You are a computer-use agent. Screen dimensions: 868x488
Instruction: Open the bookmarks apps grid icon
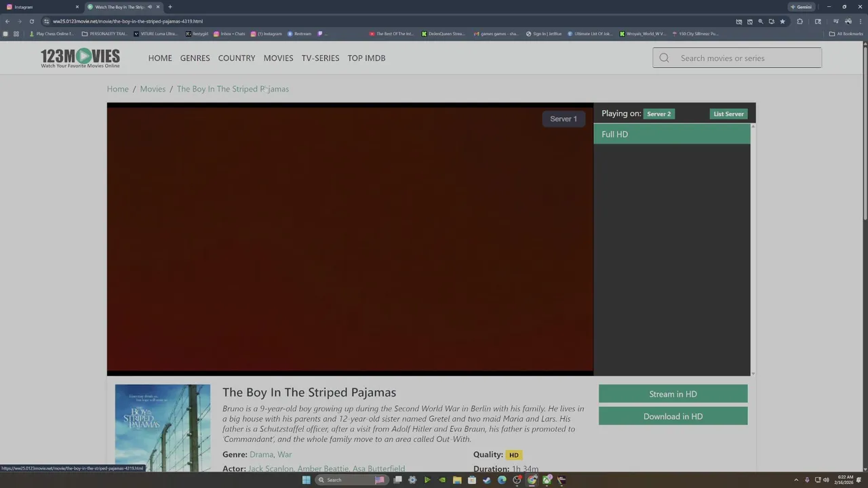(16, 34)
